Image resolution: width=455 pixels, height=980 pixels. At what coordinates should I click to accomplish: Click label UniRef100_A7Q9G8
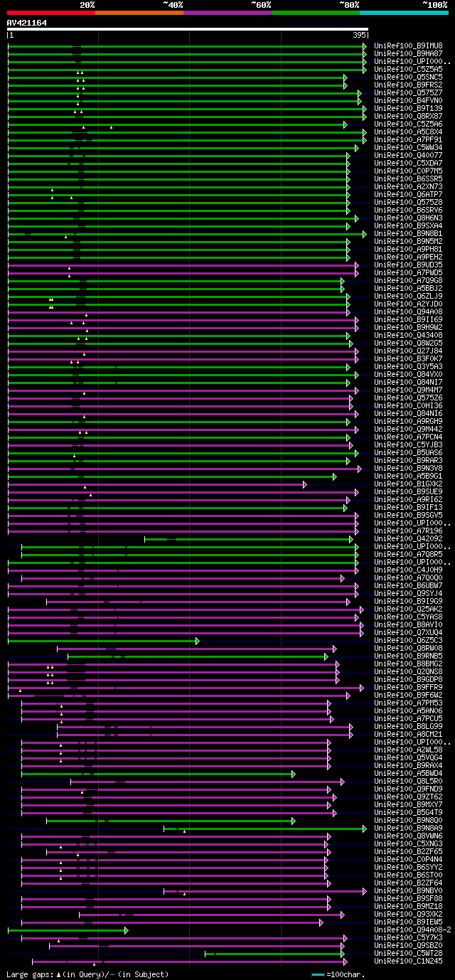pos(408,280)
